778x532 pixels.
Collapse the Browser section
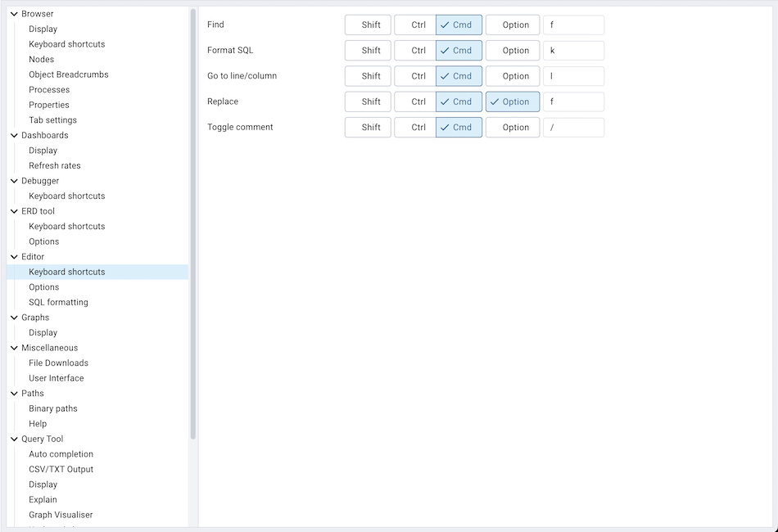12,13
